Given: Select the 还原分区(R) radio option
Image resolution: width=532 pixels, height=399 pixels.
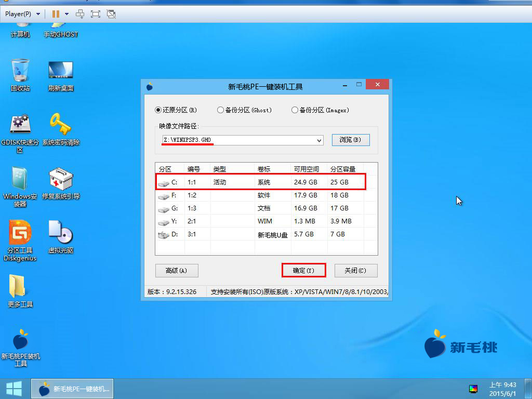Looking at the screenshot, I should pyautogui.click(x=176, y=110).
